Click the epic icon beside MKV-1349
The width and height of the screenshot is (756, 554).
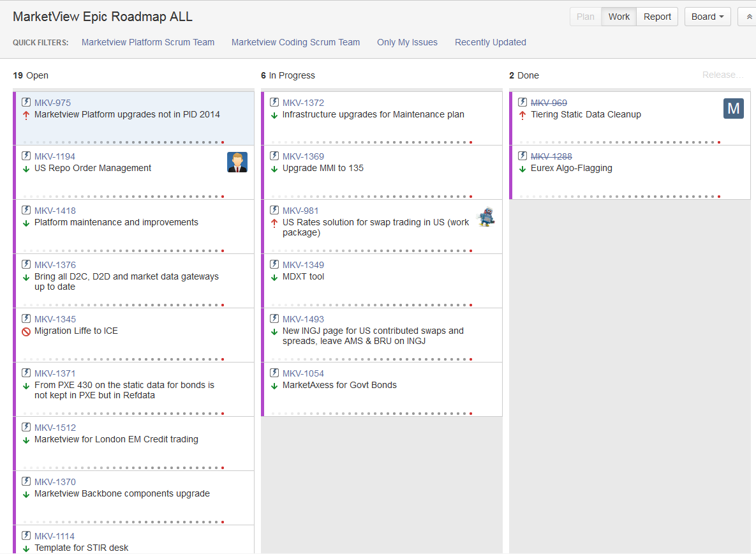pyautogui.click(x=274, y=264)
